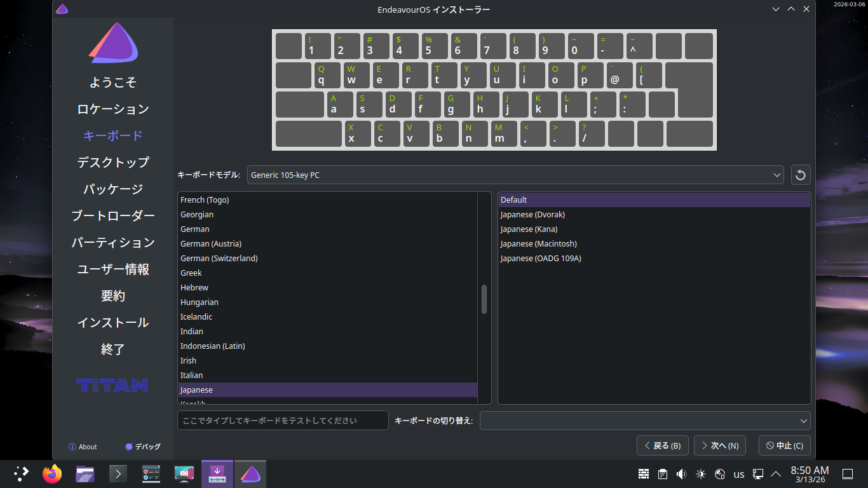Select the ようこそ step
This screenshot has width=868, height=488.
pyautogui.click(x=113, y=83)
